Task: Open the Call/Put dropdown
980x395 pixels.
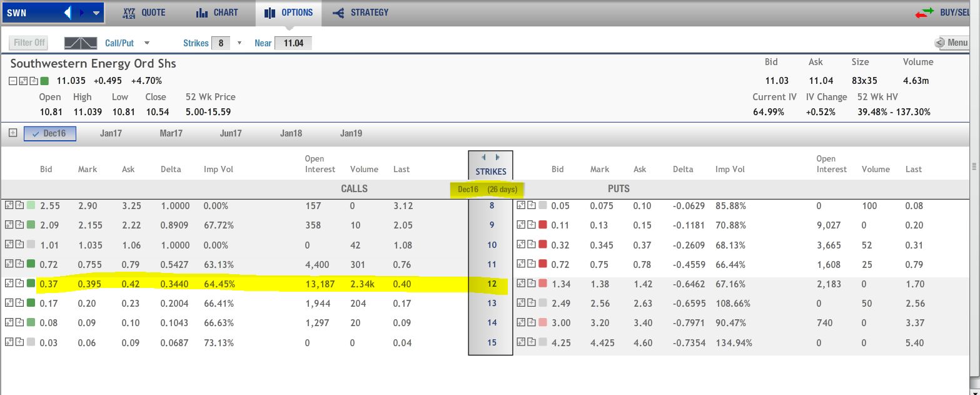Action: [147, 43]
